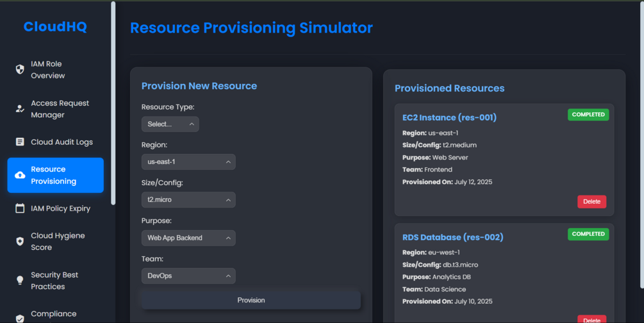Click the Cloud Hygiene Score shield icon
The image size is (644, 323).
click(x=20, y=242)
